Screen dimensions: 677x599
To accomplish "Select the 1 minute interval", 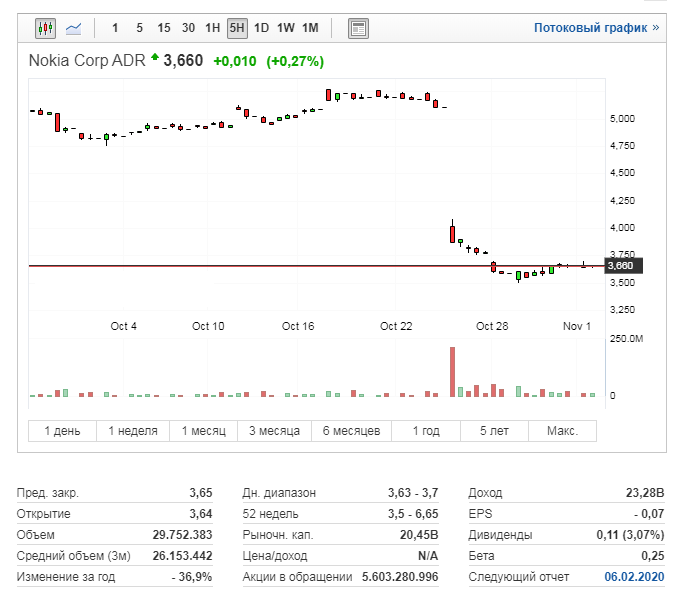I will 115,29.
